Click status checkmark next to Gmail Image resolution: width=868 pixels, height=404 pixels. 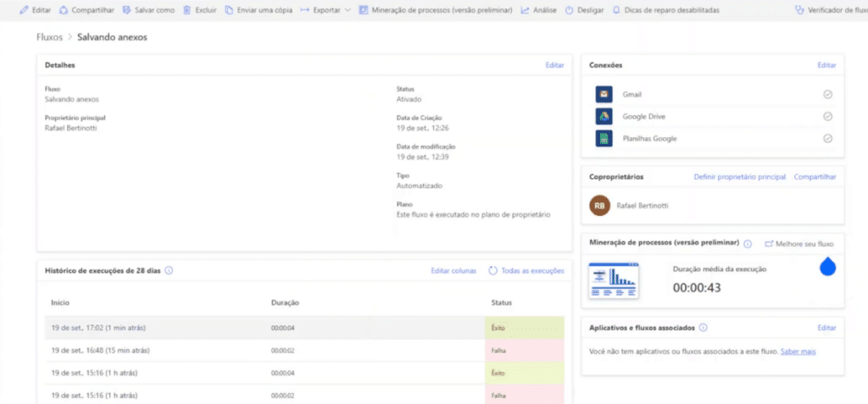pyautogui.click(x=827, y=95)
